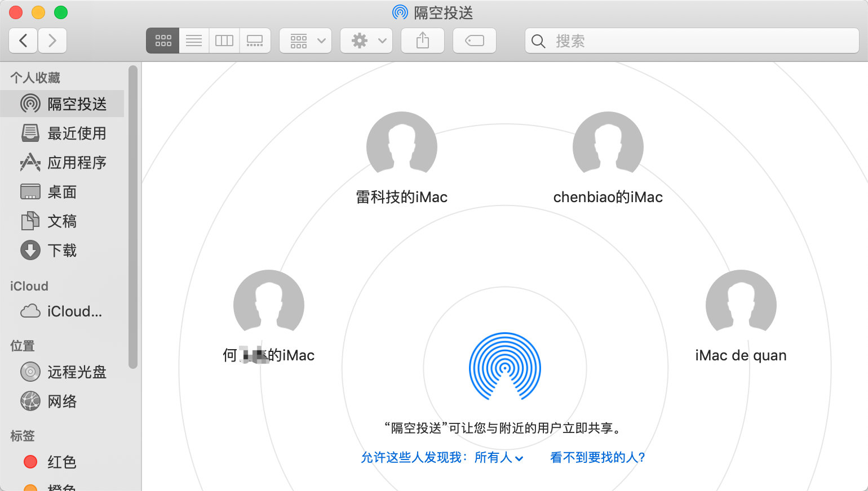The height and width of the screenshot is (491, 868).
Task: Switch to list view
Action: click(194, 41)
